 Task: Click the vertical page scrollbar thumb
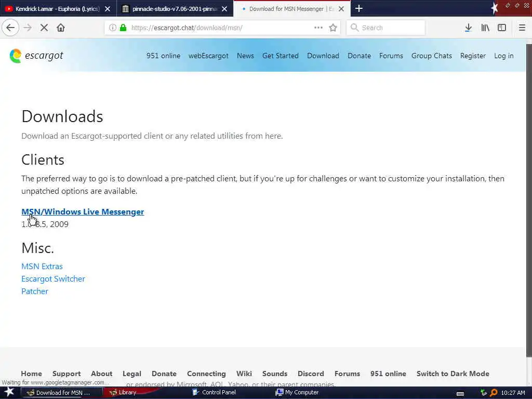click(528, 200)
